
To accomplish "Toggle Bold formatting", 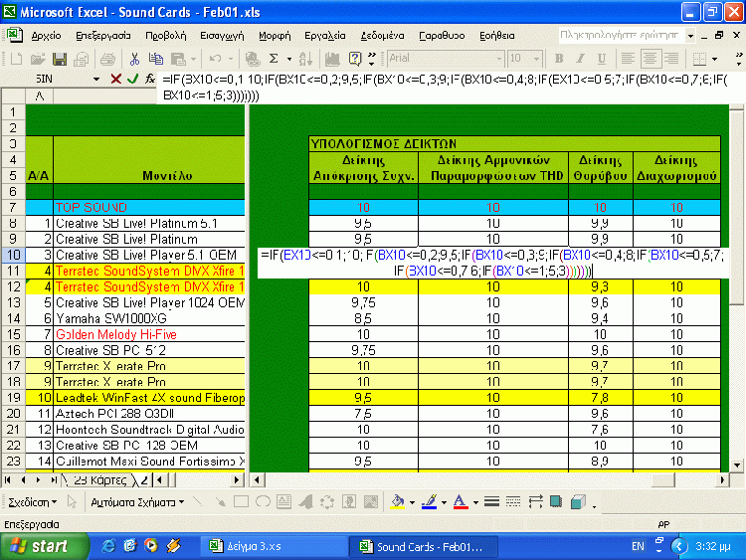I will (559, 59).
